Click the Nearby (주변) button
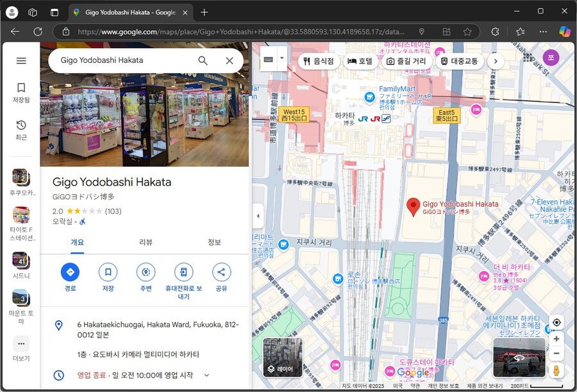Image resolution: width=577 pixels, height=392 pixels. [146, 272]
